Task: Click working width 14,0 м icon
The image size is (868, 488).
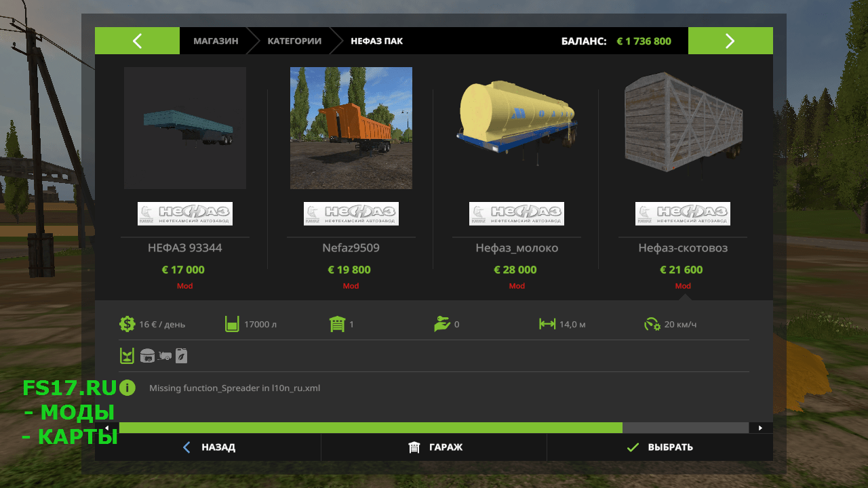Action: 547,324
